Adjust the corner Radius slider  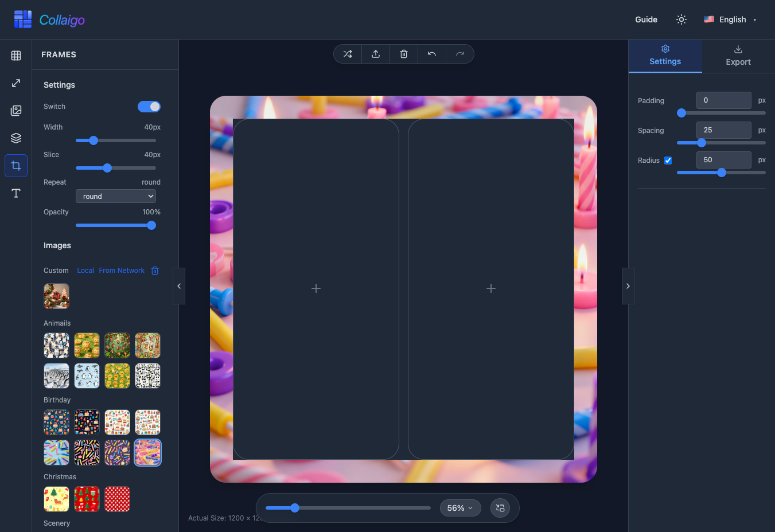(721, 173)
